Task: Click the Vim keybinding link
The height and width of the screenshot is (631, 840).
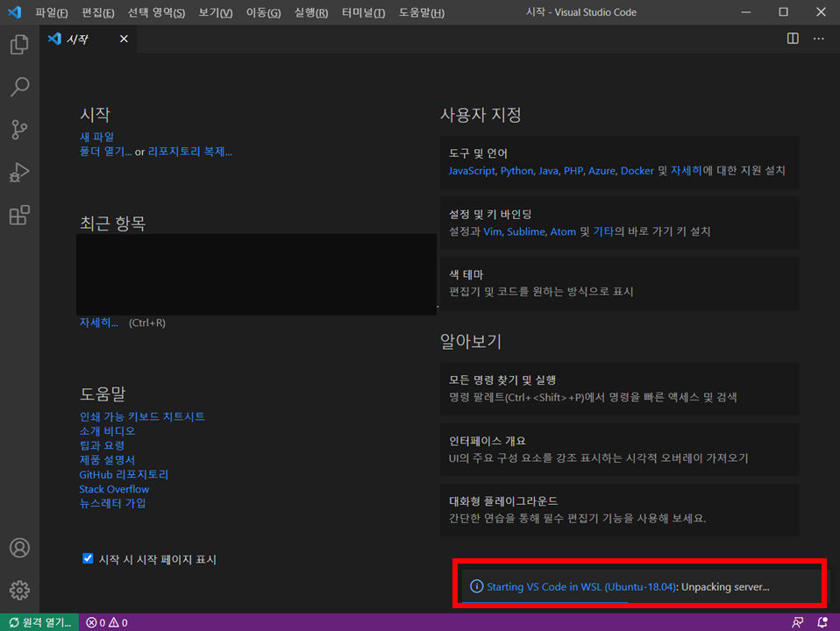Action: coord(493,231)
